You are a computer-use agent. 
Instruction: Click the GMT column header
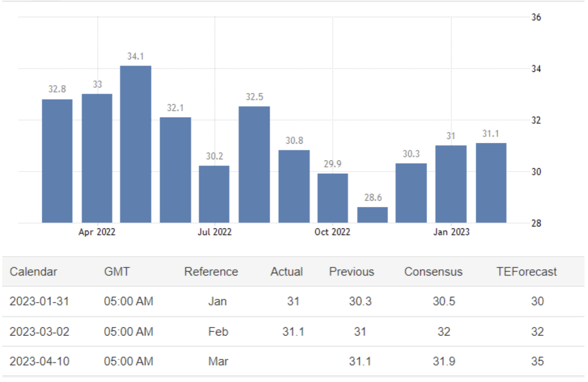click(x=117, y=272)
